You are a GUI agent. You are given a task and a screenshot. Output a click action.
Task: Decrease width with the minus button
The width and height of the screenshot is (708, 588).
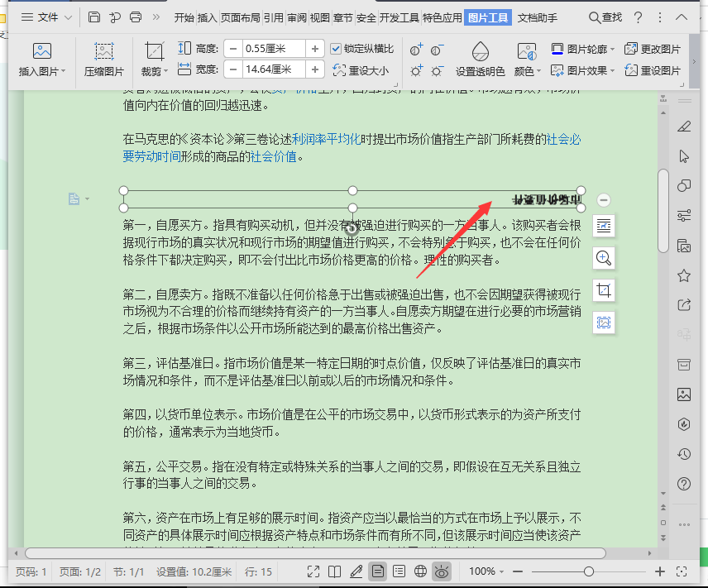[x=233, y=69]
